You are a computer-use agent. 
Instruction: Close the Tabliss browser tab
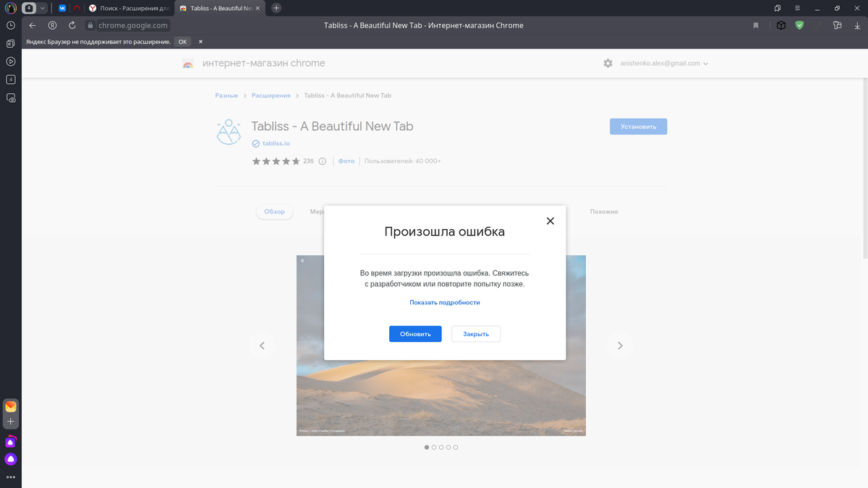click(x=258, y=8)
